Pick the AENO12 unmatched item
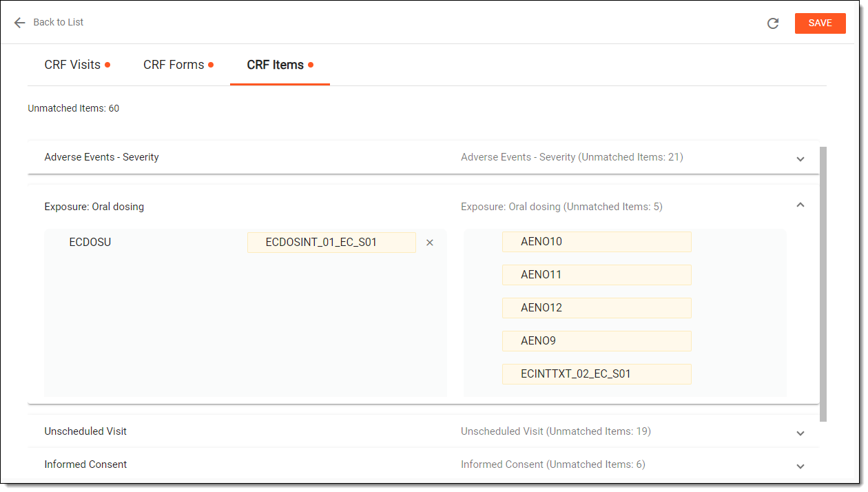This screenshot has height=492, width=868. click(x=597, y=308)
